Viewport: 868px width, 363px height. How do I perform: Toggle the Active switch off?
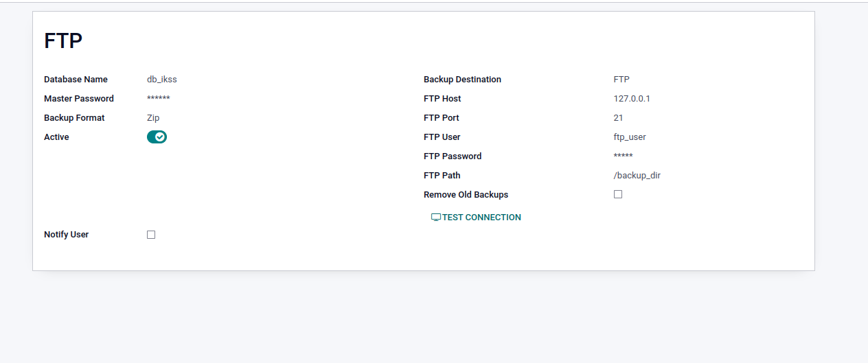[157, 137]
